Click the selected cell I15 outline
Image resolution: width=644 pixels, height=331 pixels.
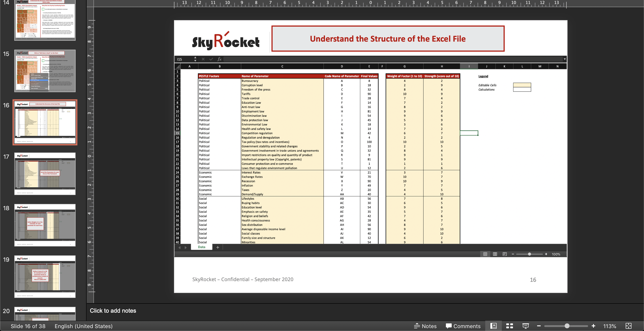coord(469,133)
